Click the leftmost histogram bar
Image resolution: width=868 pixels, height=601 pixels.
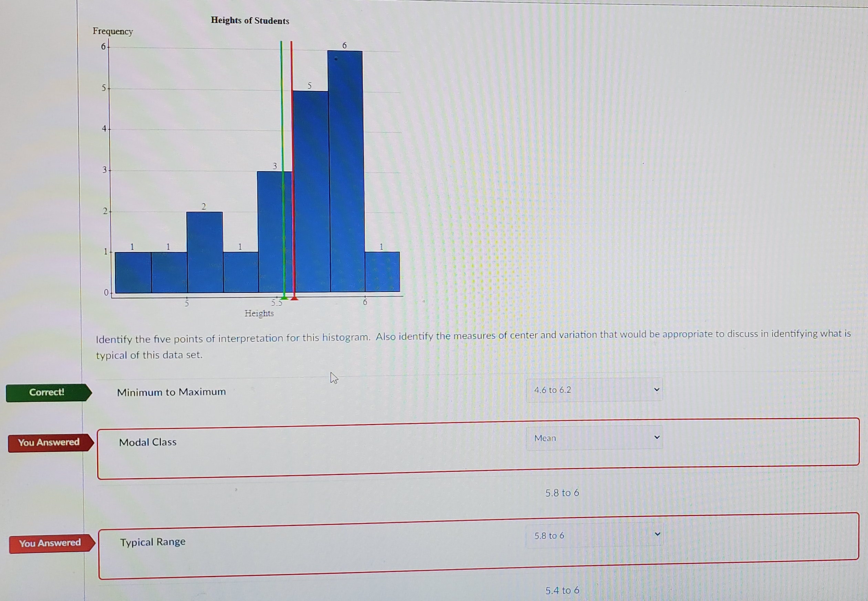(133, 272)
